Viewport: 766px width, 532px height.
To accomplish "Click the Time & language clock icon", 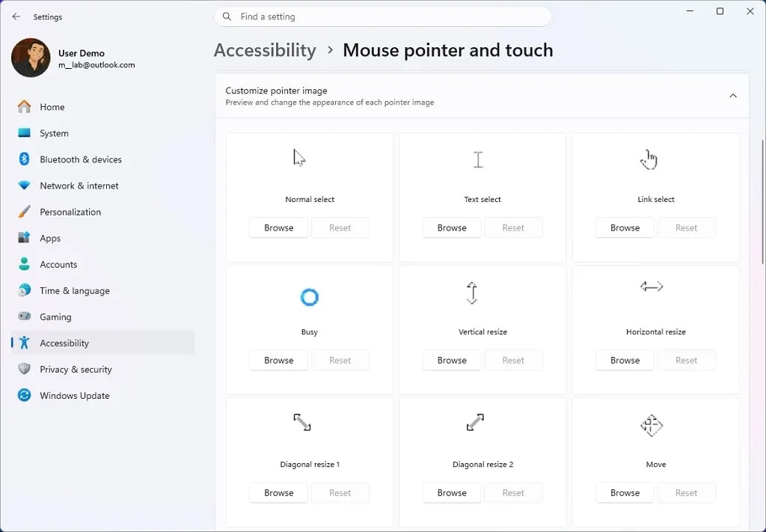I will [x=24, y=290].
